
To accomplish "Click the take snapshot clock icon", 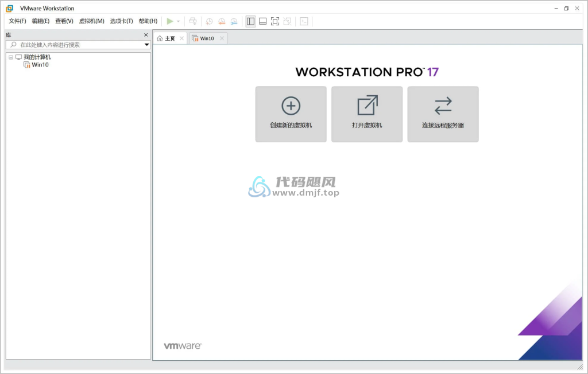I will coord(209,21).
